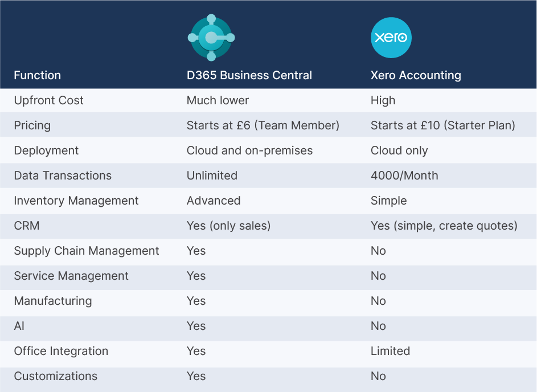Click "Yes" in the Supply Chain Management row
The height and width of the screenshot is (392, 537).
pos(196,251)
